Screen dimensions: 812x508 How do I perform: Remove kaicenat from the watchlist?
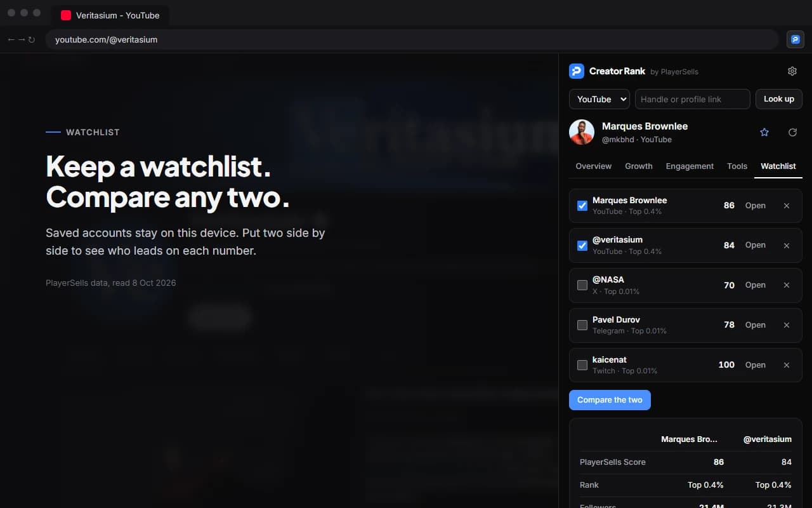point(787,365)
